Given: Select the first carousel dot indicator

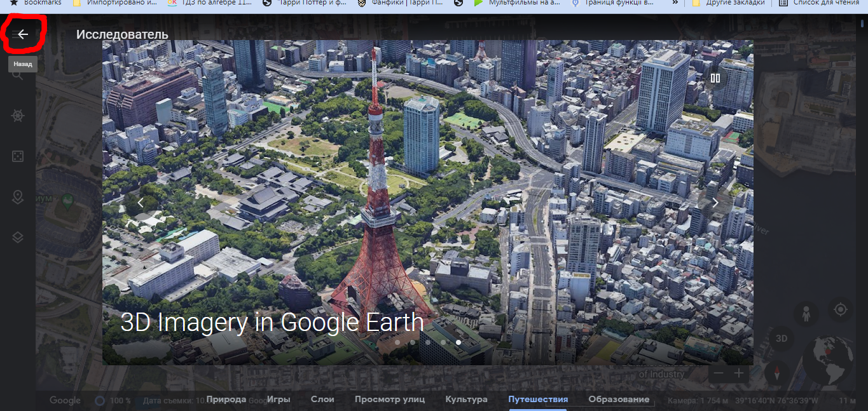Looking at the screenshot, I should pos(397,342).
